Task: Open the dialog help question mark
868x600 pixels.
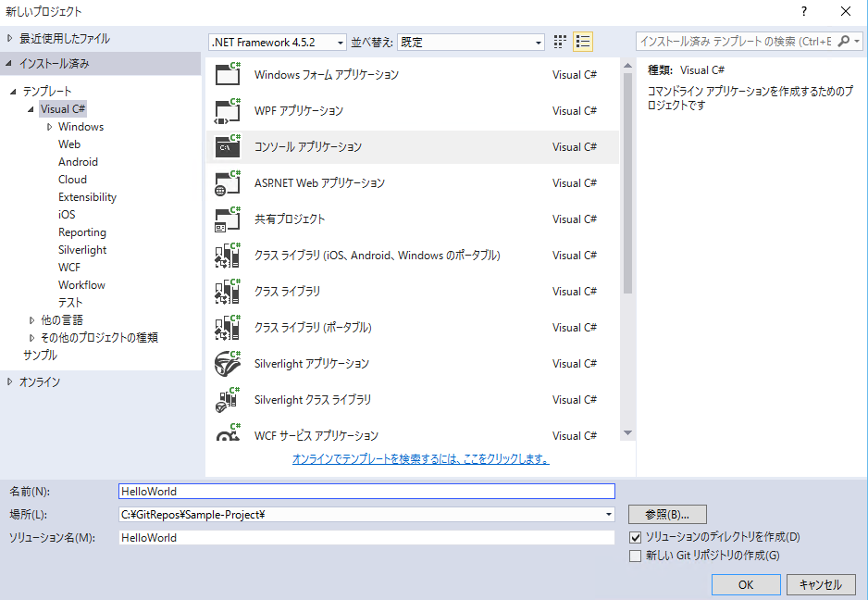Action: (x=804, y=11)
